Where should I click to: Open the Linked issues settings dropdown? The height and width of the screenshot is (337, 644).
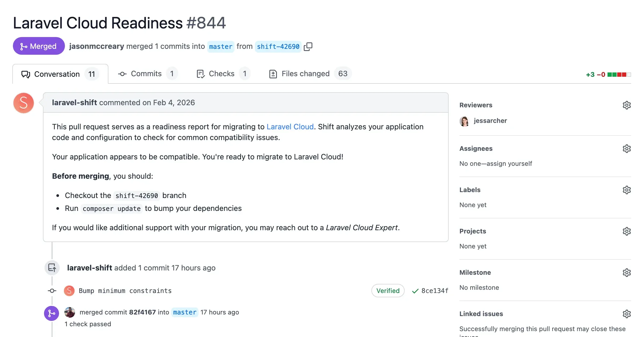pos(627,314)
